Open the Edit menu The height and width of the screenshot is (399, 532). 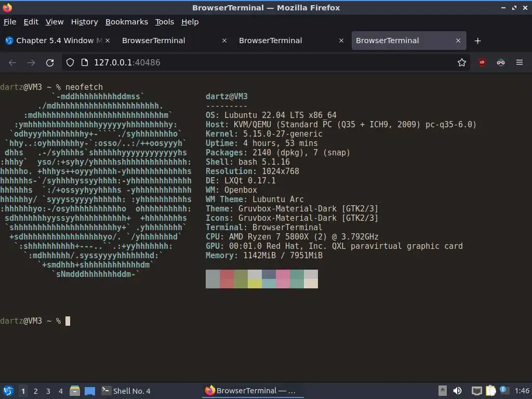[x=31, y=22]
